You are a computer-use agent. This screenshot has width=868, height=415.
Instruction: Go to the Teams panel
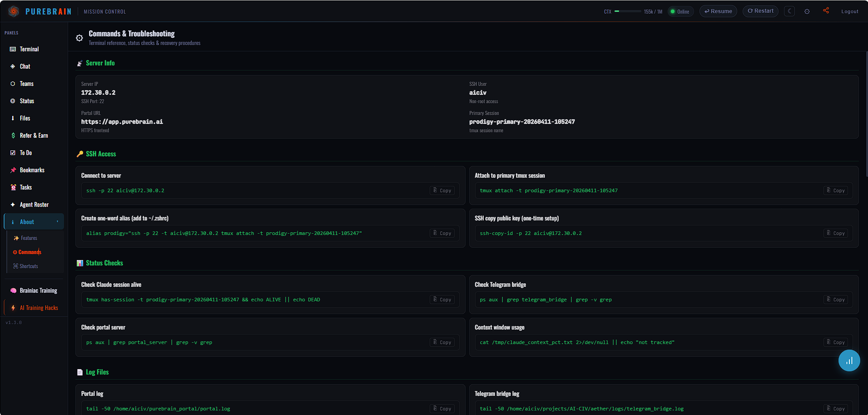coord(34,84)
